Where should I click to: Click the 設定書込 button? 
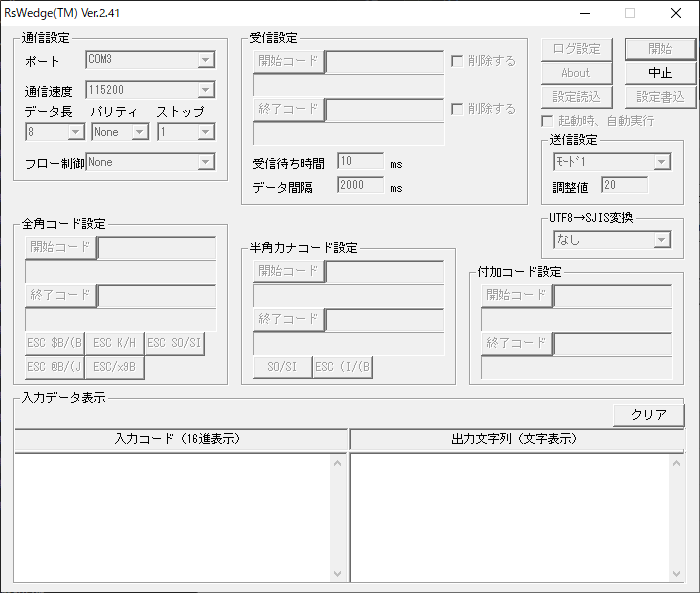pyautogui.click(x=660, y=97)
